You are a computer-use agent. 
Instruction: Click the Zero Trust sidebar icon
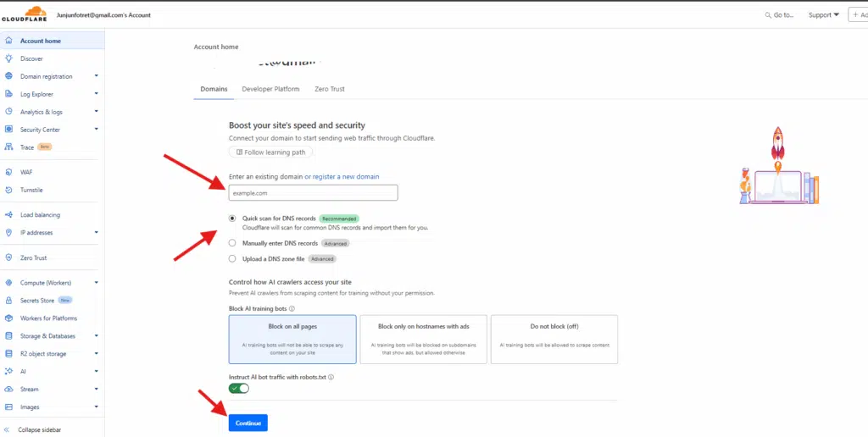point(8,257)
